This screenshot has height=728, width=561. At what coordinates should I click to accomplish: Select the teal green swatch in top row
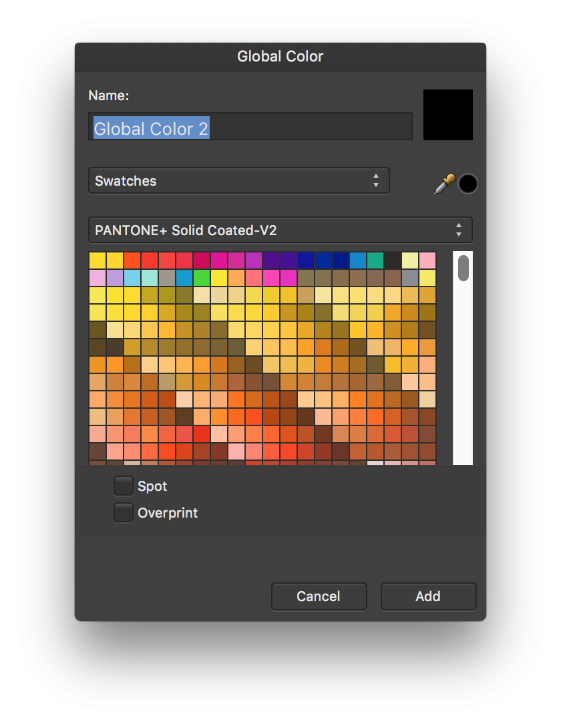tap(375, 260)
